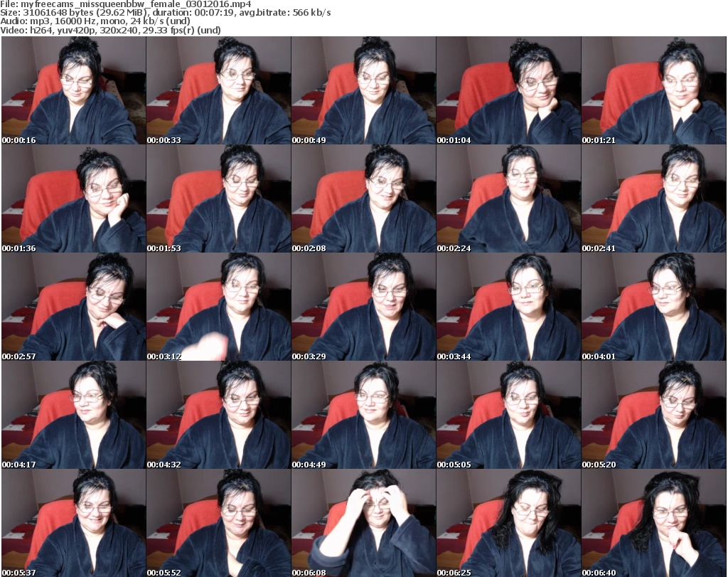
Task: Click the 'Size: 31061648 bytes' info line
Action: click(x=166, y=13)
